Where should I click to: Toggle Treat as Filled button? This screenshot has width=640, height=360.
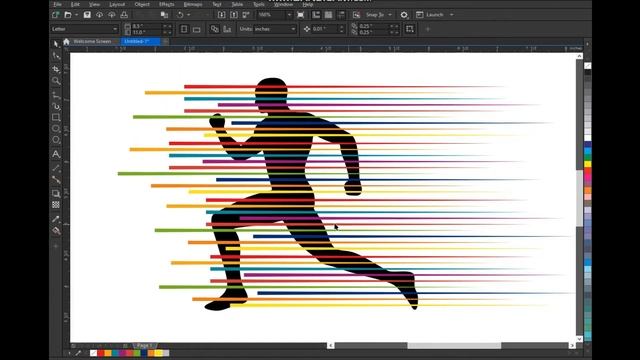click(x=410, y=29)
